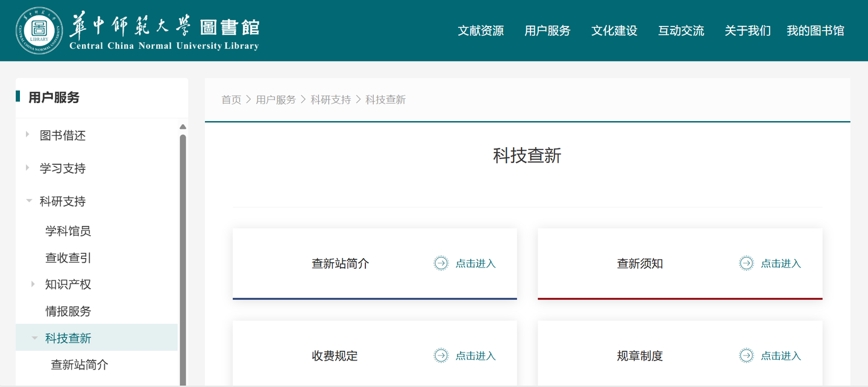Click 点击进入 link on 查新须知 card
The width and height of the screenshot is (868, 387).
(781, 263)
